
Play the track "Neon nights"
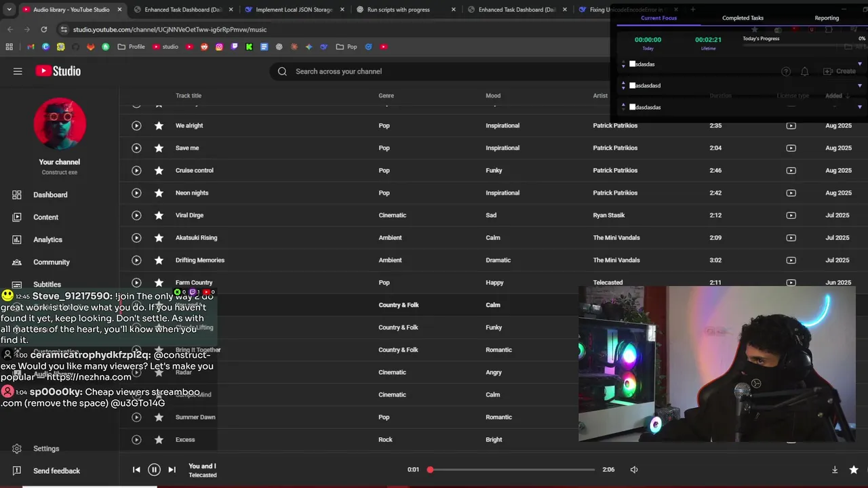pyautogui.click(x=136, y=192)
